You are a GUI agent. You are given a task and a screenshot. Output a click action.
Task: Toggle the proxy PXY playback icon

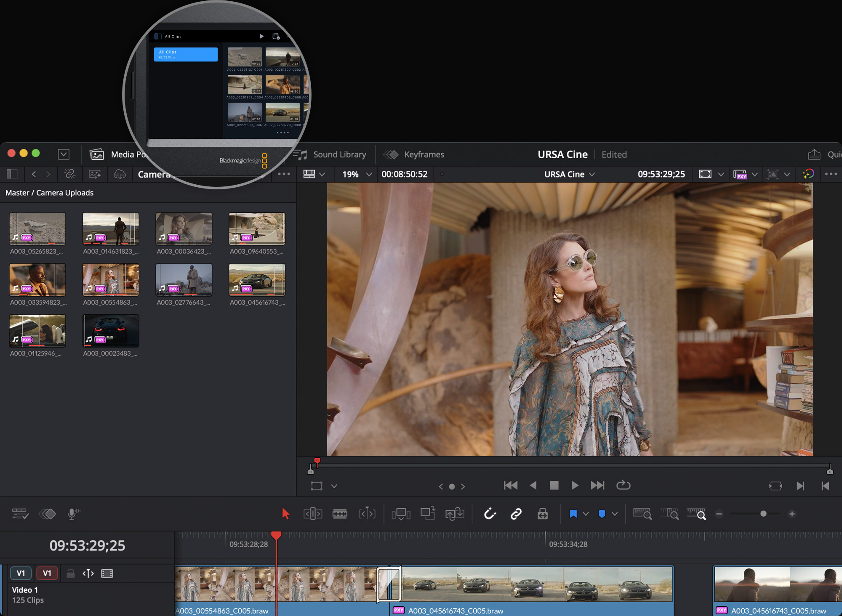tap(740, 174)
